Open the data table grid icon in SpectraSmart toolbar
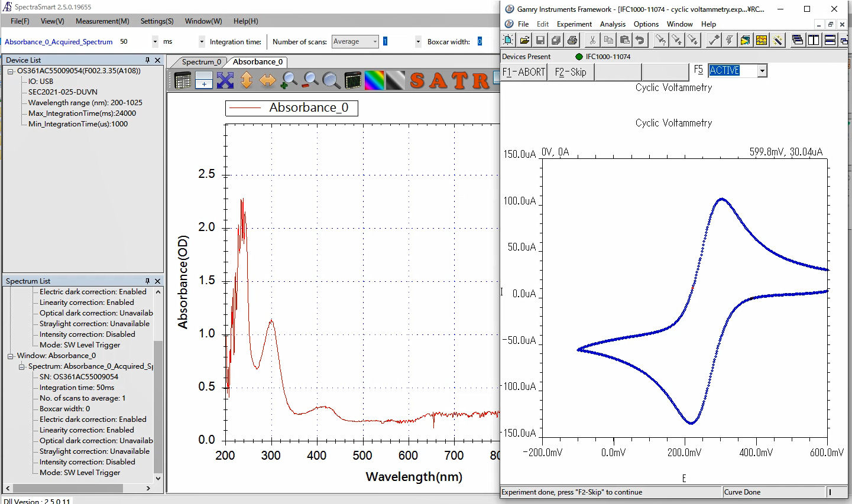Screen dimensions: 852x504 click(183, 80)
